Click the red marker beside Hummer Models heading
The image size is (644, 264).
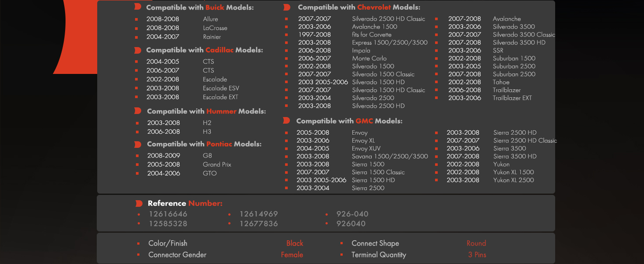[x=138, y=111]
